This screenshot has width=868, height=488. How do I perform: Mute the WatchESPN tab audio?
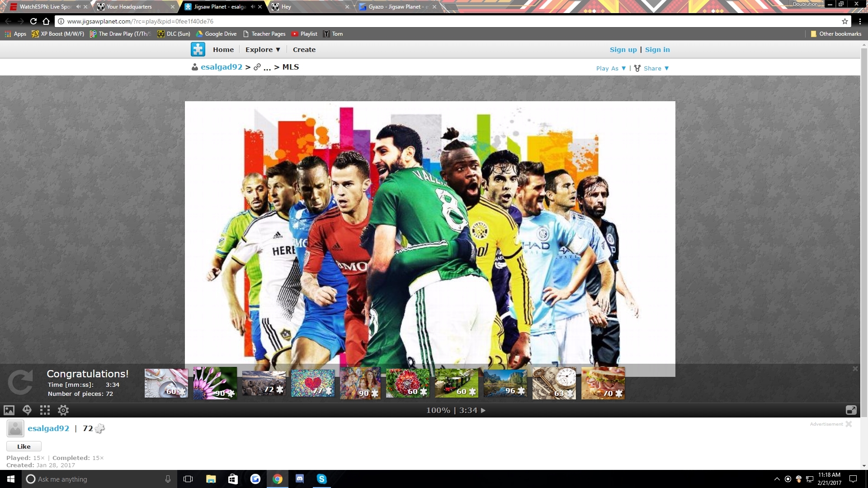pos(78,7)
